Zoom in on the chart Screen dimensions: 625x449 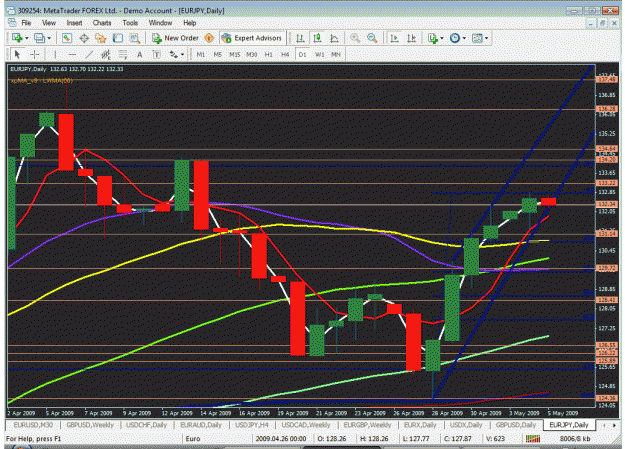355,38
